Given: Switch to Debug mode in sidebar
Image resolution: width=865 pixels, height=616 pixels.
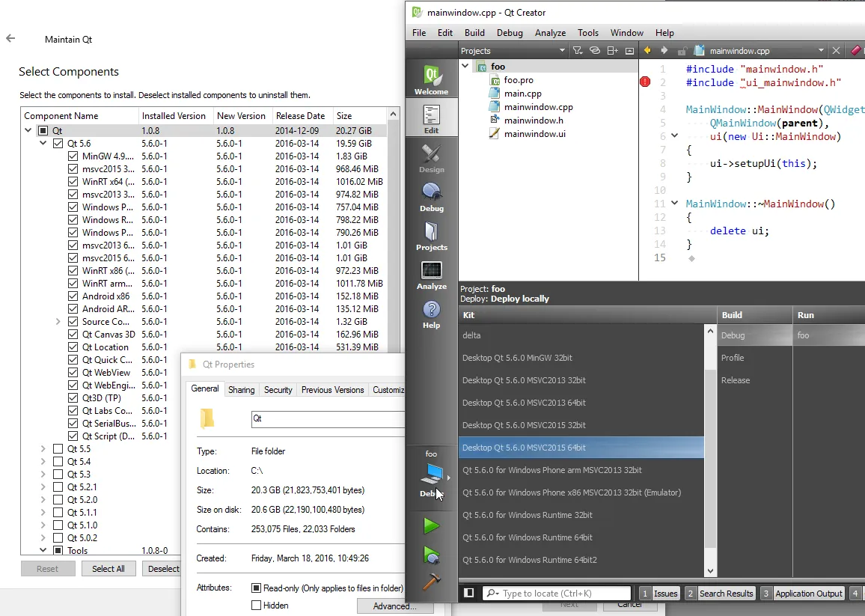Looking at the screenshot, I should (432, 197).
